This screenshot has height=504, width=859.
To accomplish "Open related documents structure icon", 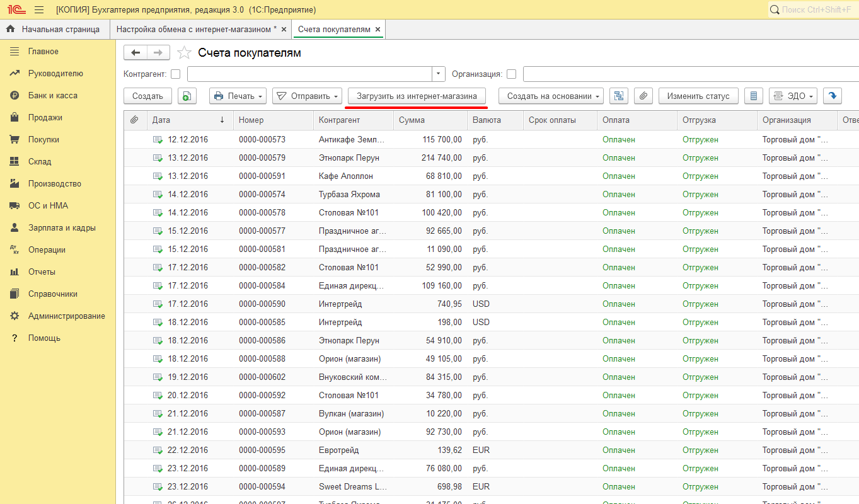I will [x=619, y=96].
